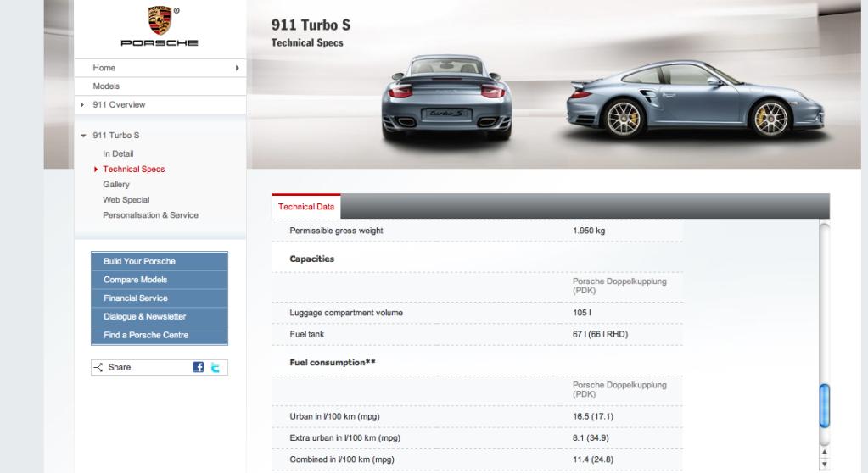This screenshot has width=868, height=473.
Task: Open Dialogue & Newsletter button
Action: (160, 316)
